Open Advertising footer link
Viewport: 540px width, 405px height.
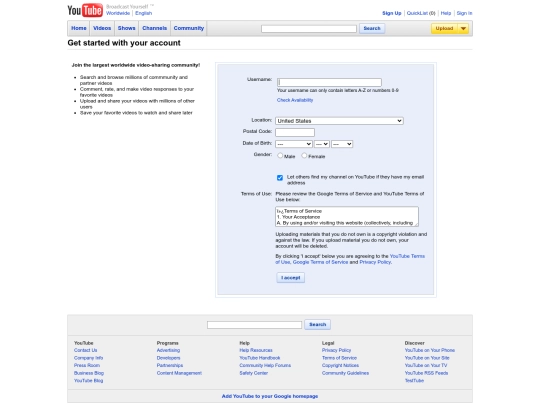click(168, 351)
